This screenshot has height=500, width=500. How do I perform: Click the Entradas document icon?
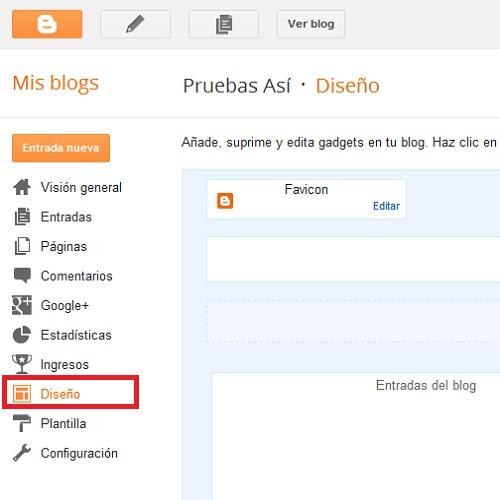pyautogui.click(x=22, y=217)
